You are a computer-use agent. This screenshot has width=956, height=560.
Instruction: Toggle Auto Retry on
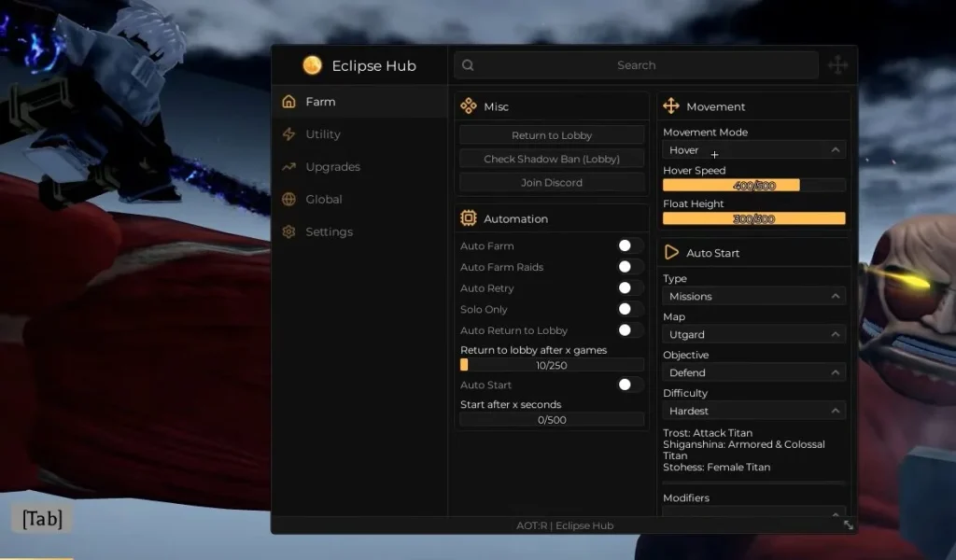630,287
